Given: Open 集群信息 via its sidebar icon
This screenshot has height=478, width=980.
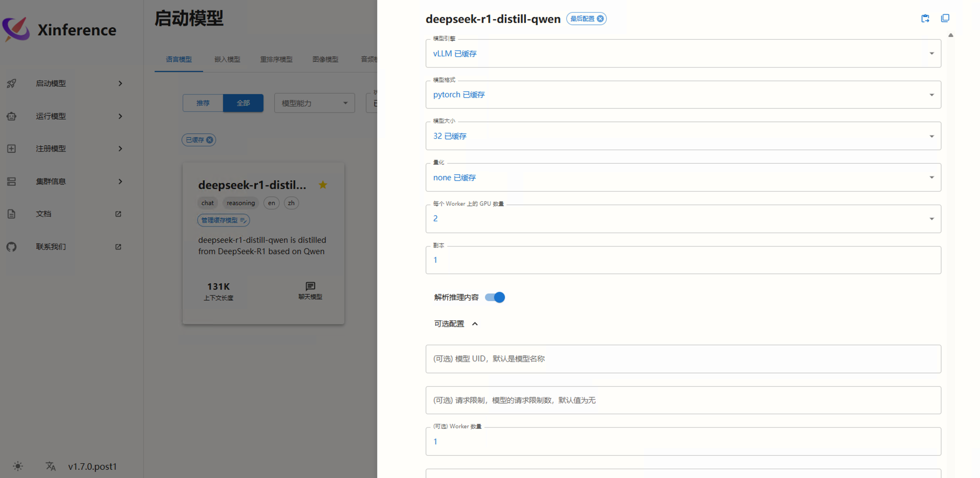Looking at the screenshot, I should tap(11, 182).
